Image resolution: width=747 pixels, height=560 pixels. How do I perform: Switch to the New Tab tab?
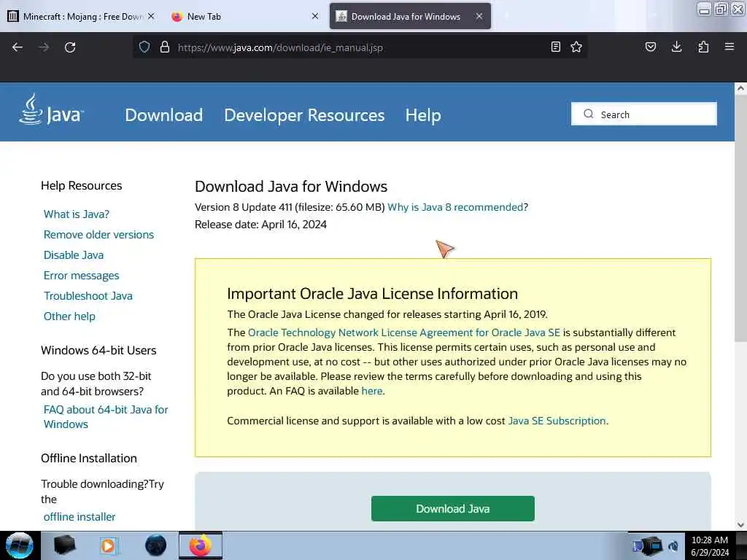coord(244,16)
